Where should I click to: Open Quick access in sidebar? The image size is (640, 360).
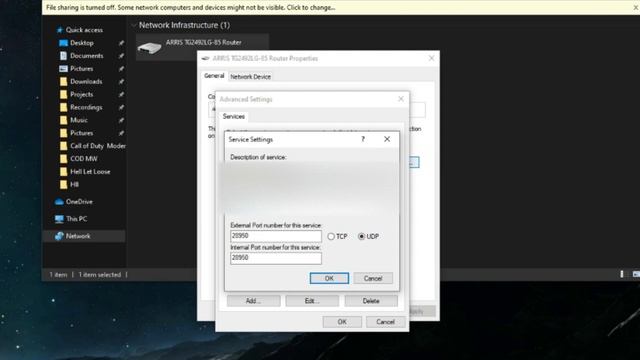84,30
